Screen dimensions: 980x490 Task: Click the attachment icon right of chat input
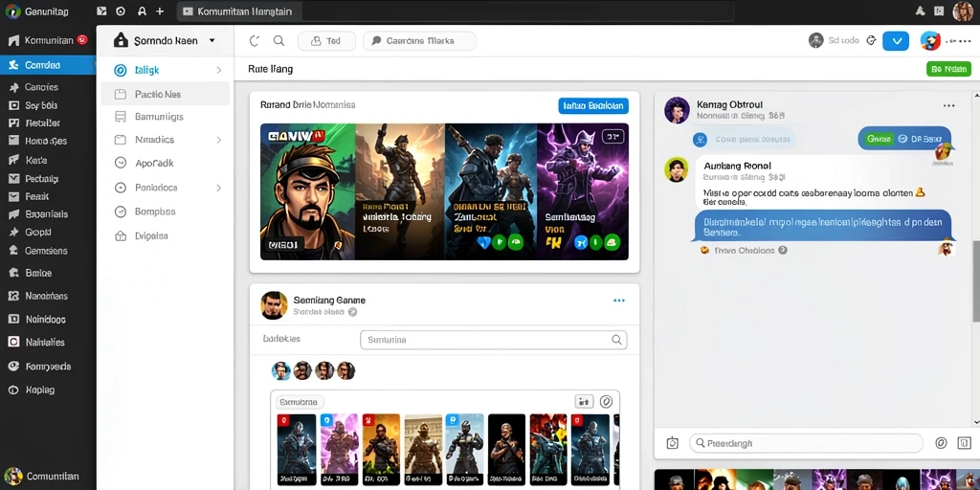click(941, 443)
